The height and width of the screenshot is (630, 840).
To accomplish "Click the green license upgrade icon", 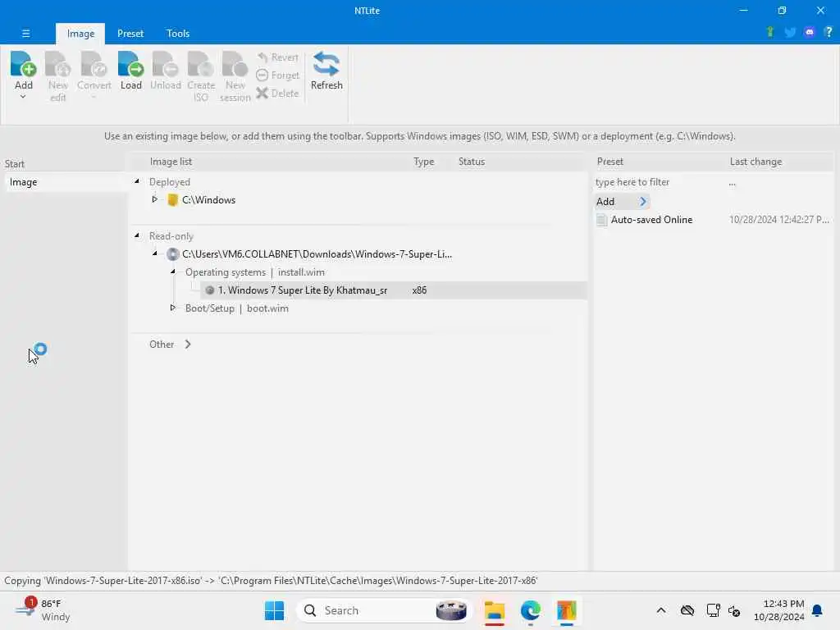I will [770, 32].
